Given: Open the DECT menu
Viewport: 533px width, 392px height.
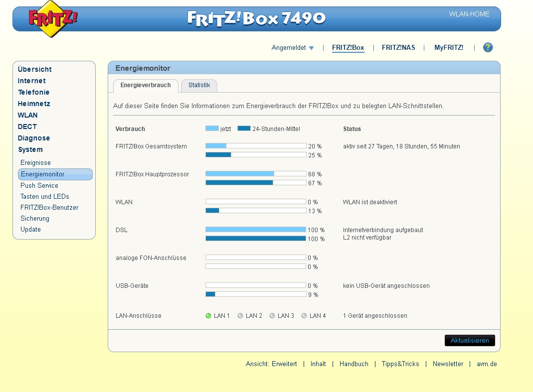Looking at the screenshot, I should [x=27, y=127].
